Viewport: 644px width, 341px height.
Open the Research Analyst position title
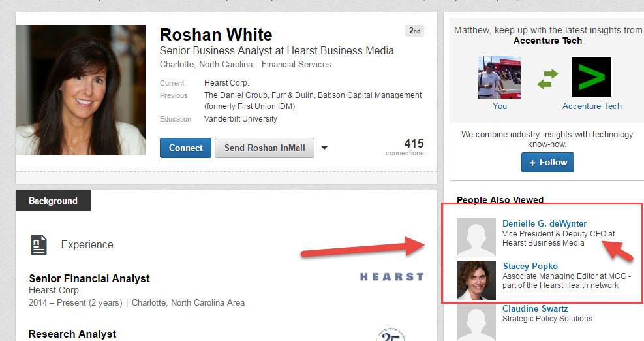(72, 334)
